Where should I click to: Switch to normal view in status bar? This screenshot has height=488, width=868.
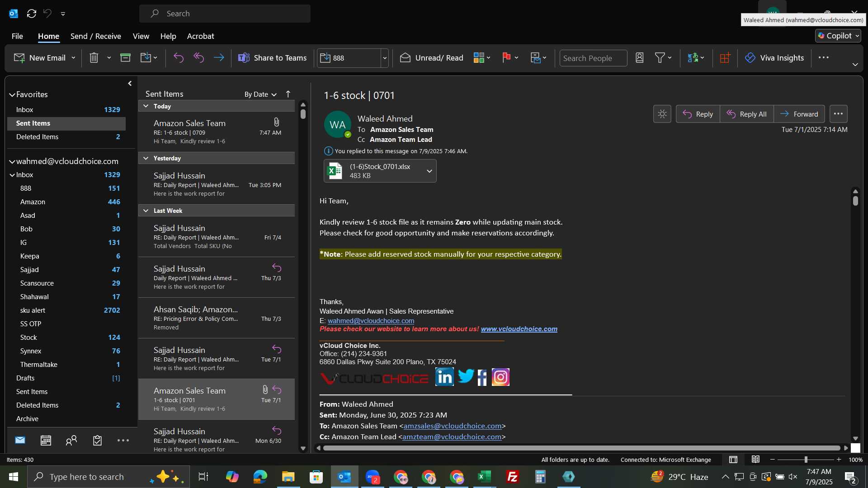733,460
